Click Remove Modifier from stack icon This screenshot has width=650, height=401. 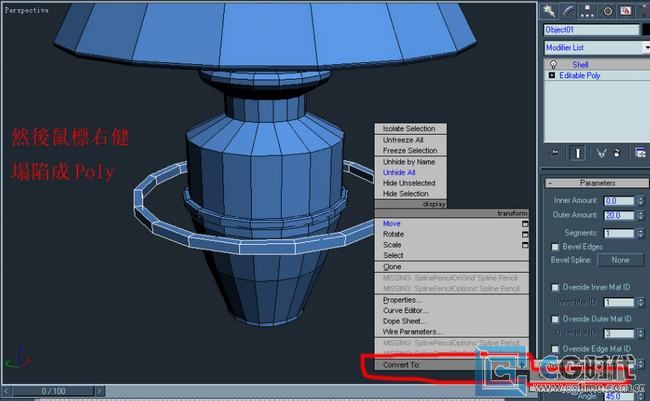coord(617,153)
